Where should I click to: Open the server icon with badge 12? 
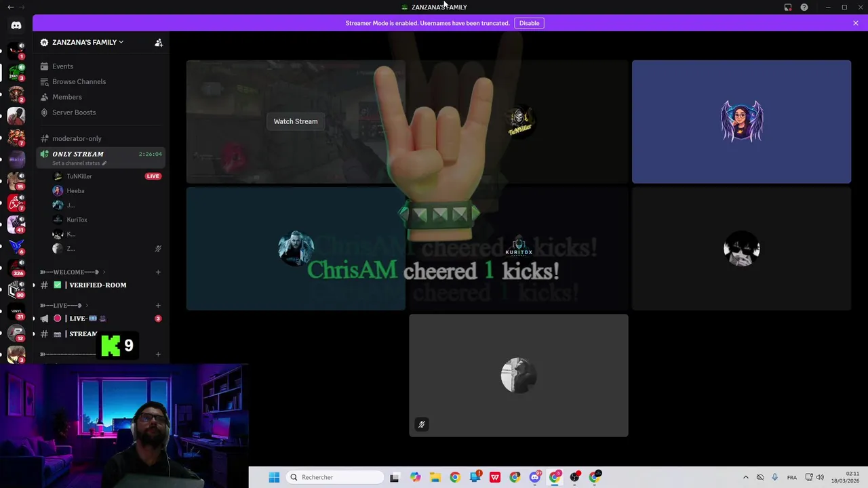click(16, 333)
